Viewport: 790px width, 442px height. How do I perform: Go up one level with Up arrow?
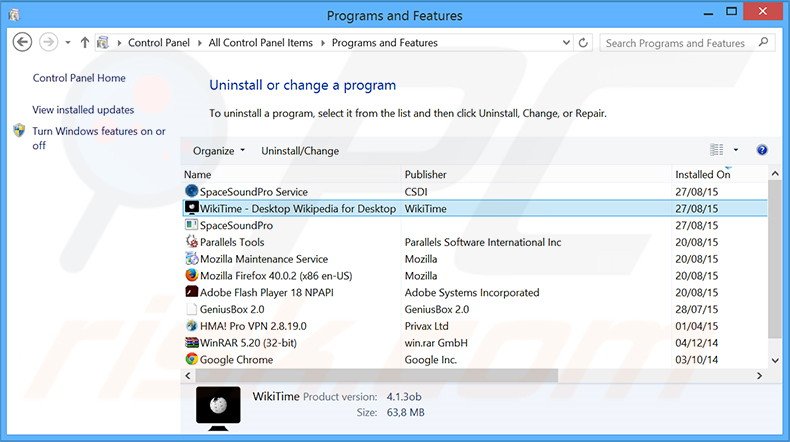coord(85,43)
